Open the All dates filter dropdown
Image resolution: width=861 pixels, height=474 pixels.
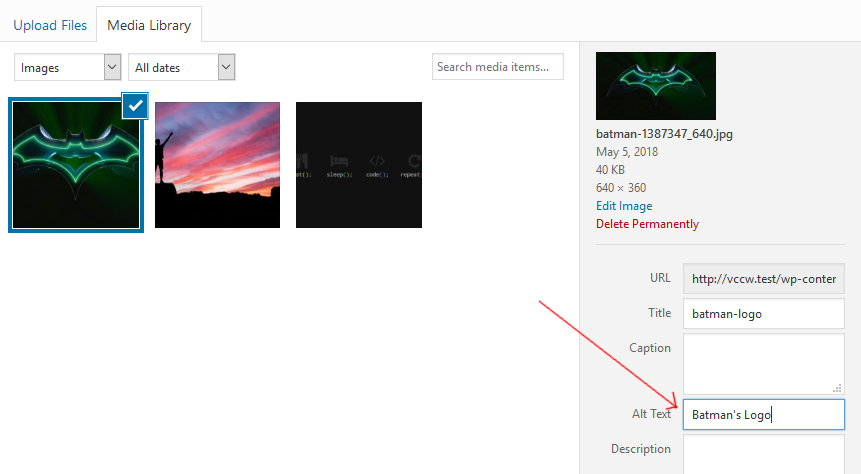click(182, 67)
